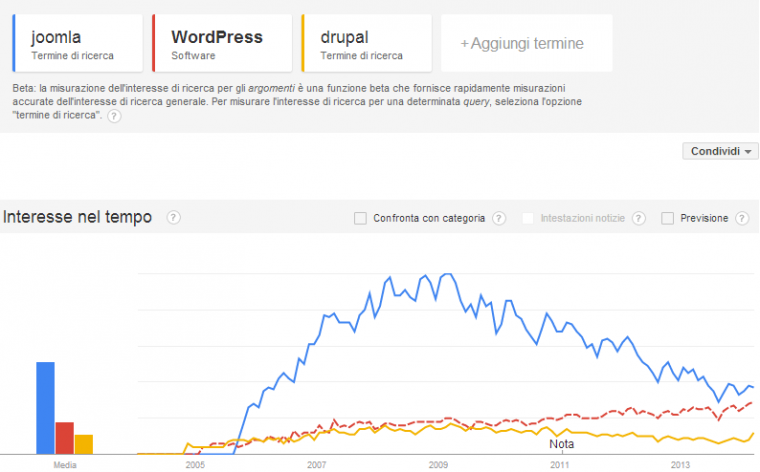Check the Previsione checkbox
The height and width of the screenshot is (472, 760).
[667, 219]
